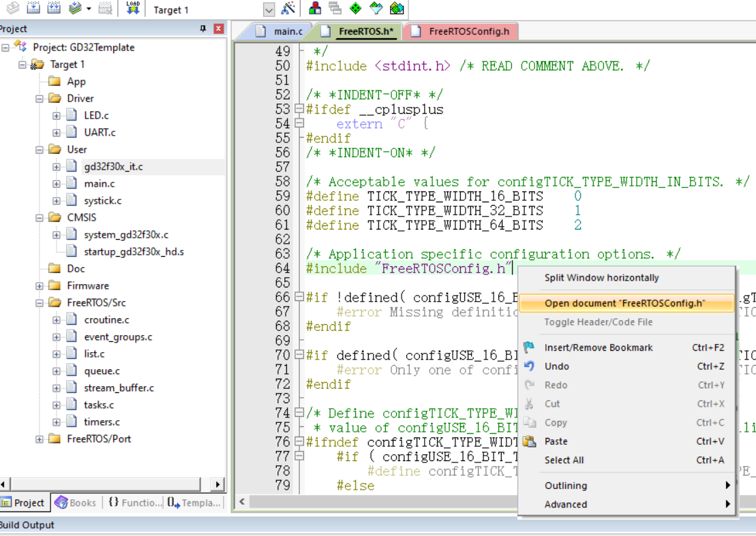The height and width of the screenshot is (536, 756).
Task: Open Manage Project Items colored blocks icon
Action: click(315, 8)
